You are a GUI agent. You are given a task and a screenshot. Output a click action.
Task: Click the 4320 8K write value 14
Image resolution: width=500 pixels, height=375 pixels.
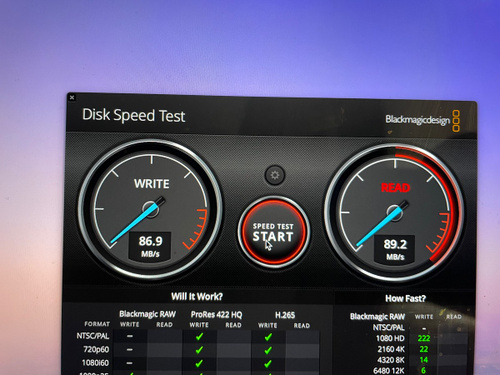pyautogui.click(x=424, y=360)
